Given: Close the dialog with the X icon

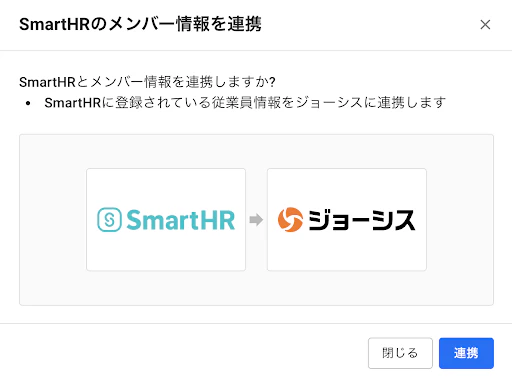Looking at the screenshot, I should [485, 24].
